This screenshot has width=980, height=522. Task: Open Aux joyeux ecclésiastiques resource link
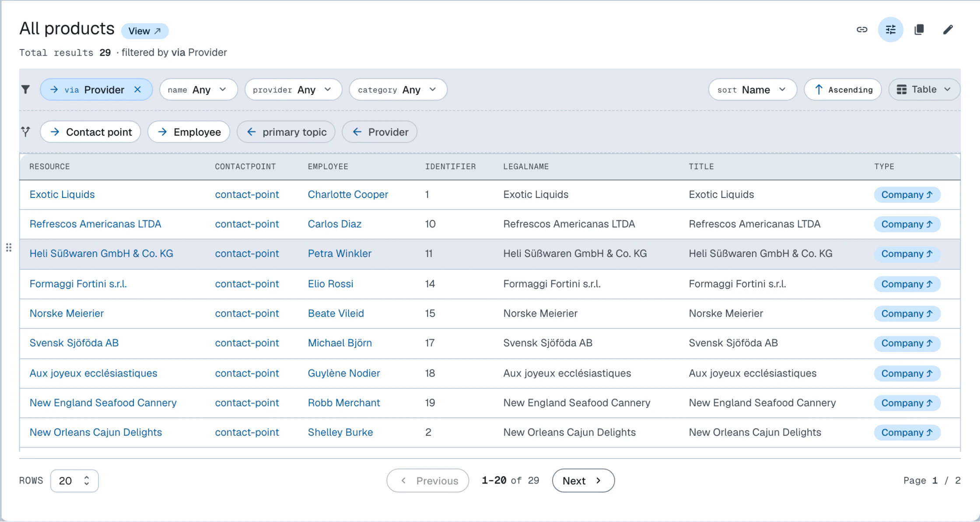[93, 373]
